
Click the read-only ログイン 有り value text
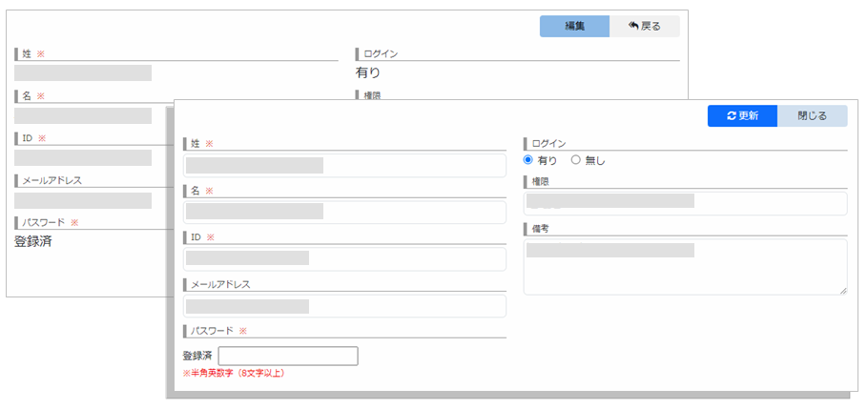pos(368,72)
